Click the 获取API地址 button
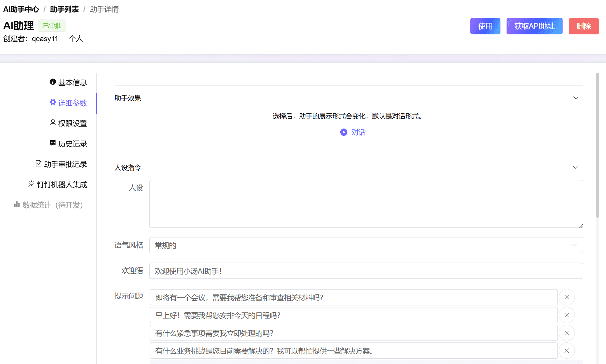The width and height of the screenshot is (606, 364). pos(534,26)
